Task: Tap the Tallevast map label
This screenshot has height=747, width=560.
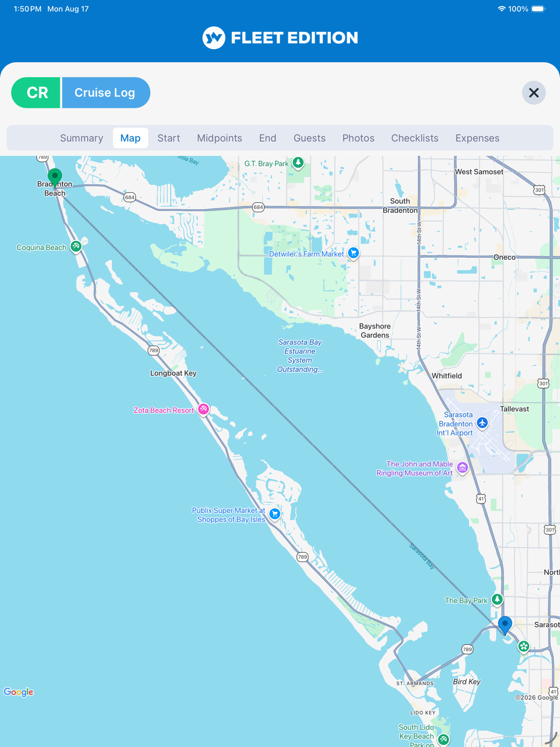Action: pyautogui.click(x=514, y=409)
